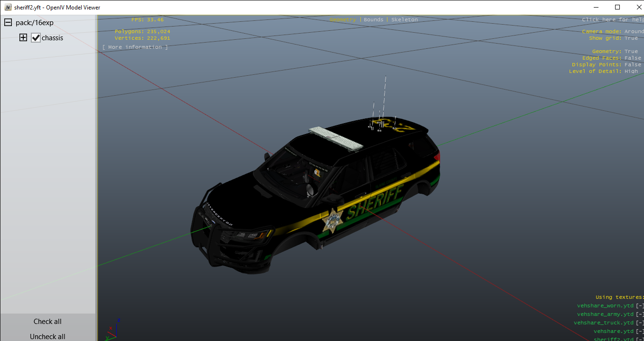Remove vehshare.ytd texture using its [-] icon

pyautogui.click(x=640, y=332)
